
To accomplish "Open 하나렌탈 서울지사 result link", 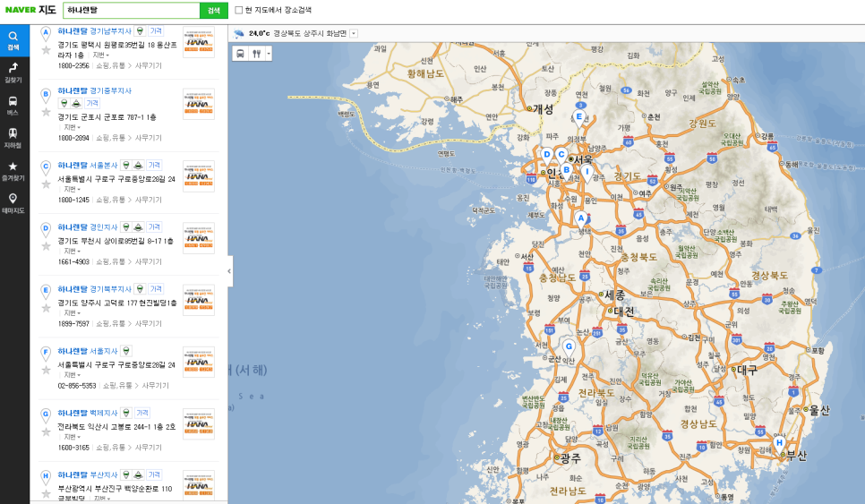I will [x=88, y=351].
